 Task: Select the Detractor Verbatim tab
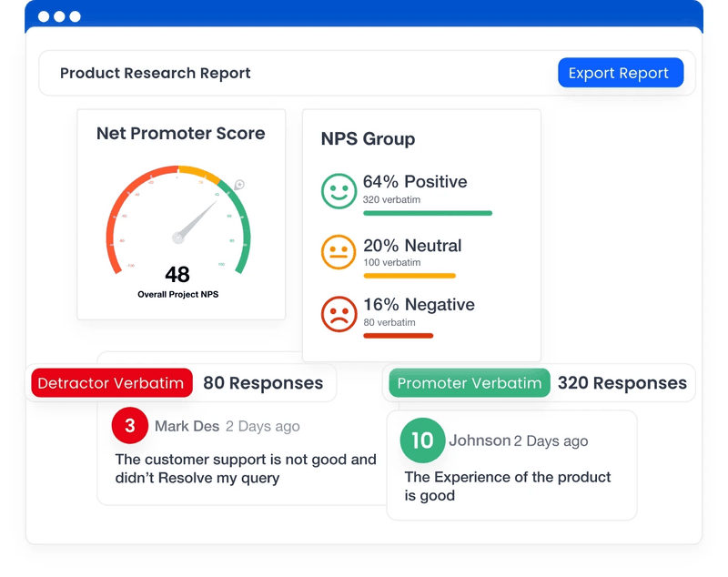pos(111,383)
